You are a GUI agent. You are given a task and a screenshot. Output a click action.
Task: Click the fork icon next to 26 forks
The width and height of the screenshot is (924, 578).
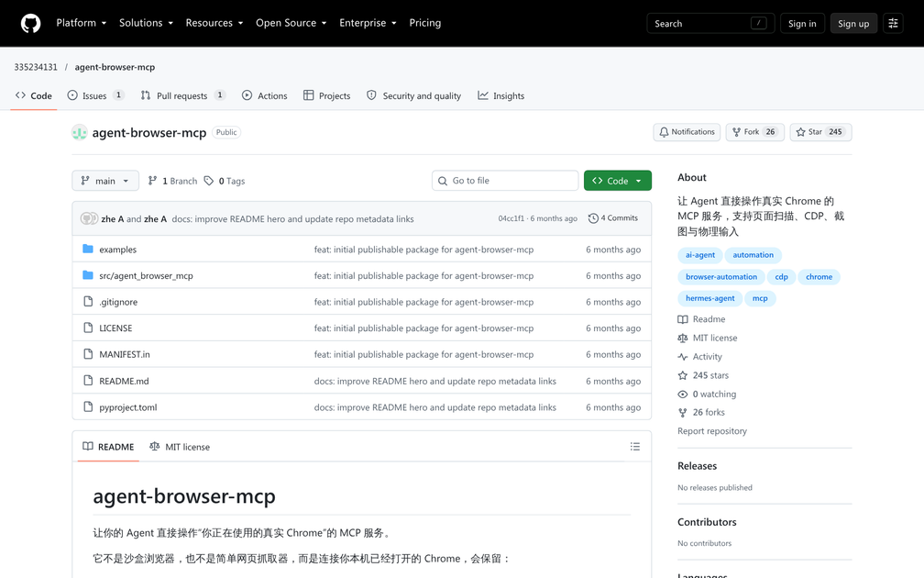click(682, 412)
